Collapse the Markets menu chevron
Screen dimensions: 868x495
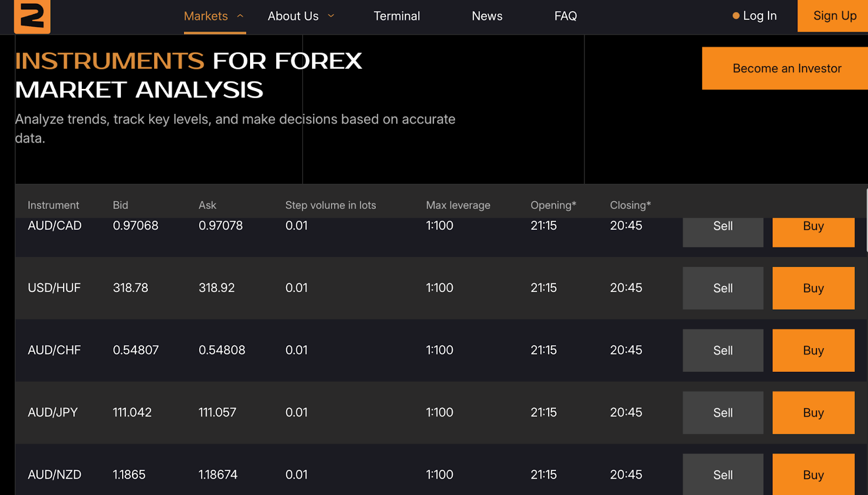point(240,16)
